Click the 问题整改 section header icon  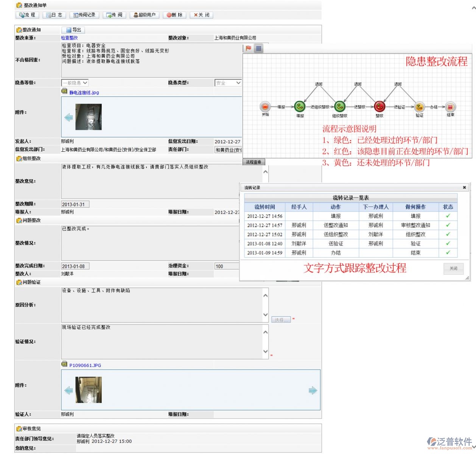(19, 220)
